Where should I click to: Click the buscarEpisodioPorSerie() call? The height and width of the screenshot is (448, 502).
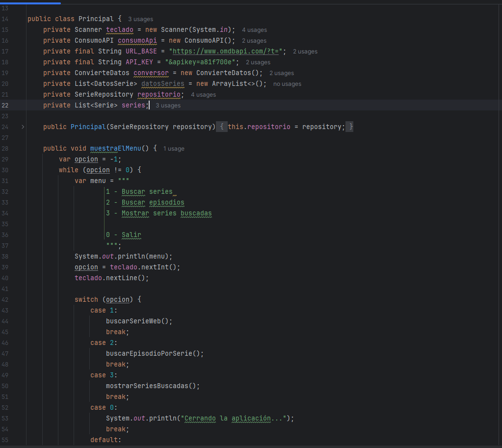tap(155, 353)
